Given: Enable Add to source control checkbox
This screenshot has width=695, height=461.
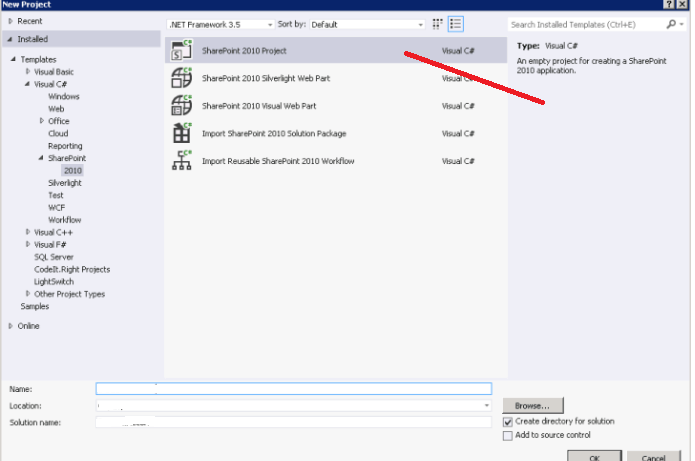Looking at the screenshot, I should point(508,435).
